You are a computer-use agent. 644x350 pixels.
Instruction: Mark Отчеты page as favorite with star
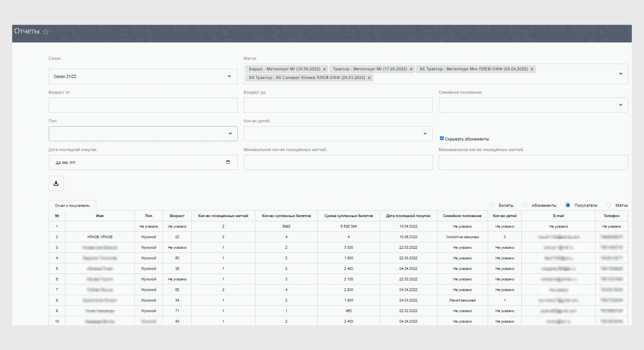pos(46,32)
